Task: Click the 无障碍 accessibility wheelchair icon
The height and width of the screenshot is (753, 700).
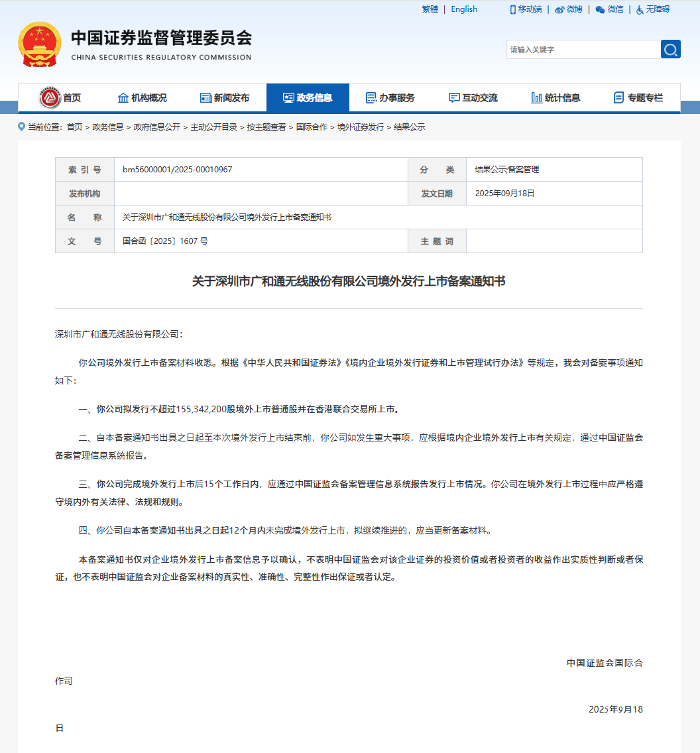Action: pyautogui.click(x=640, y=9)
